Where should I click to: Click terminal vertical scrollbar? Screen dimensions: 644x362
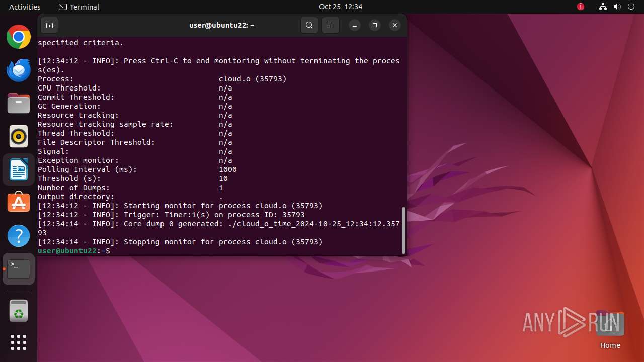[403, 231]
